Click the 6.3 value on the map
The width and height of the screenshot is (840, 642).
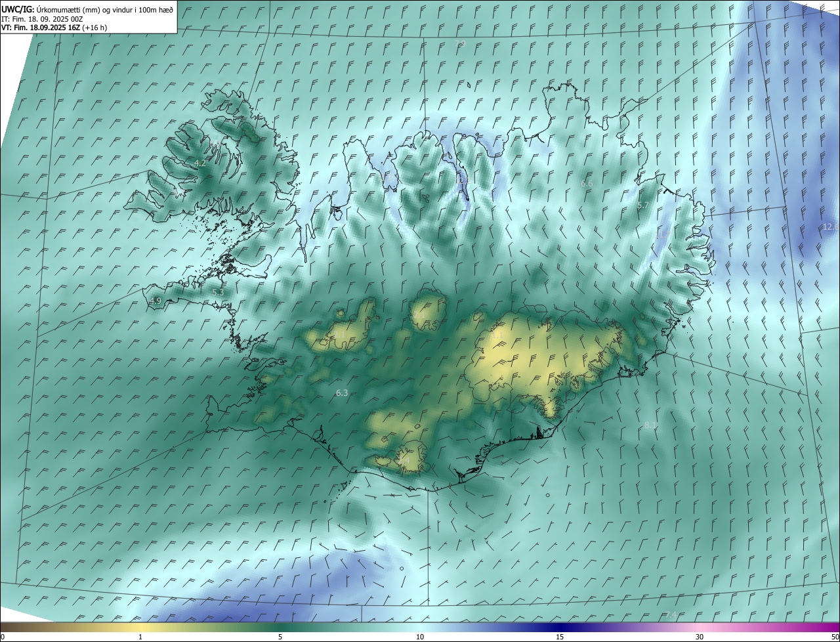point(342,393)
